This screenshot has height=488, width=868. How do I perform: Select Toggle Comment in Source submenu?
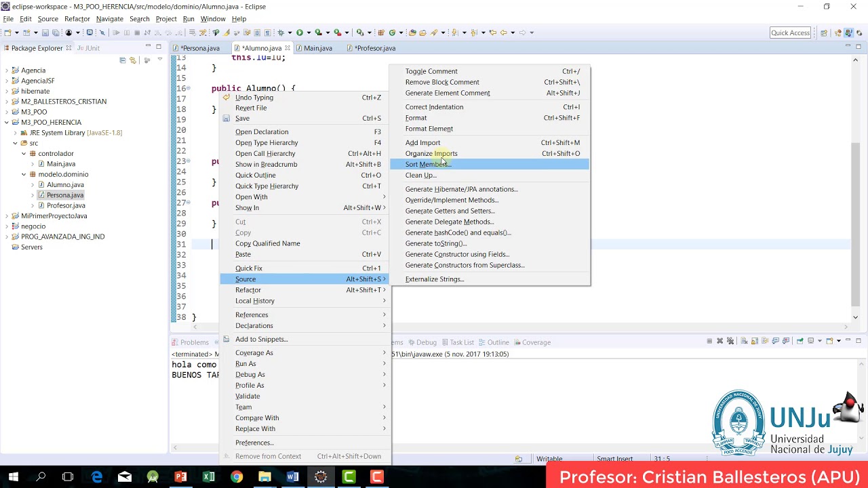(x=490, y=71)
